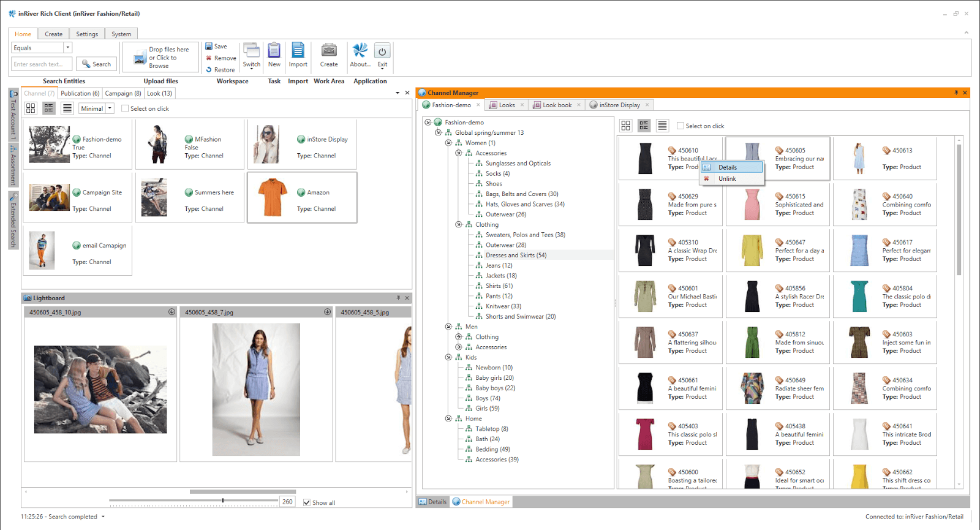The width and height of the screenshot is (980, 530).
Task: Click the Create work area icon
Action: pyautogui.click(x=329, y=51)
